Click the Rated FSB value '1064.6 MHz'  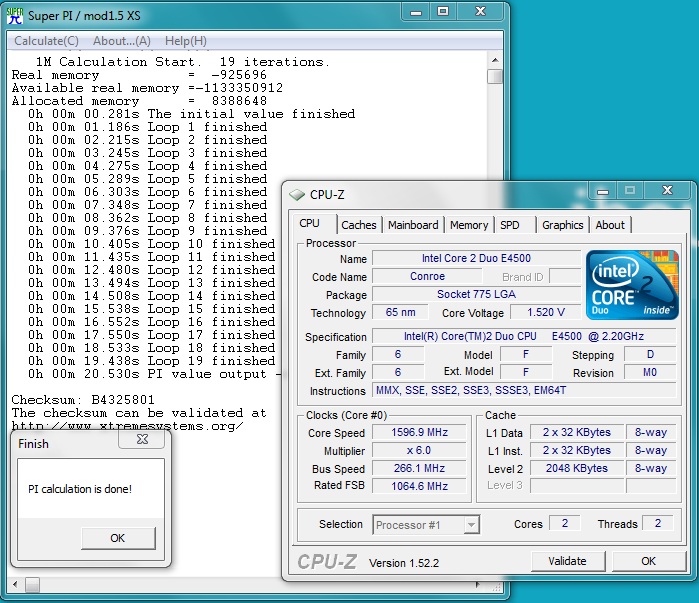pos(419,486)
